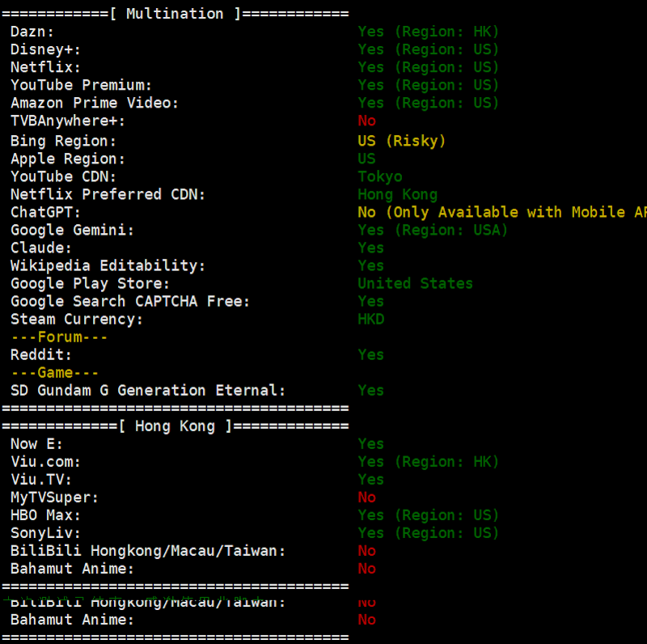Click HBO Max's "Yes (Region: US)" result

click(429, 515)
